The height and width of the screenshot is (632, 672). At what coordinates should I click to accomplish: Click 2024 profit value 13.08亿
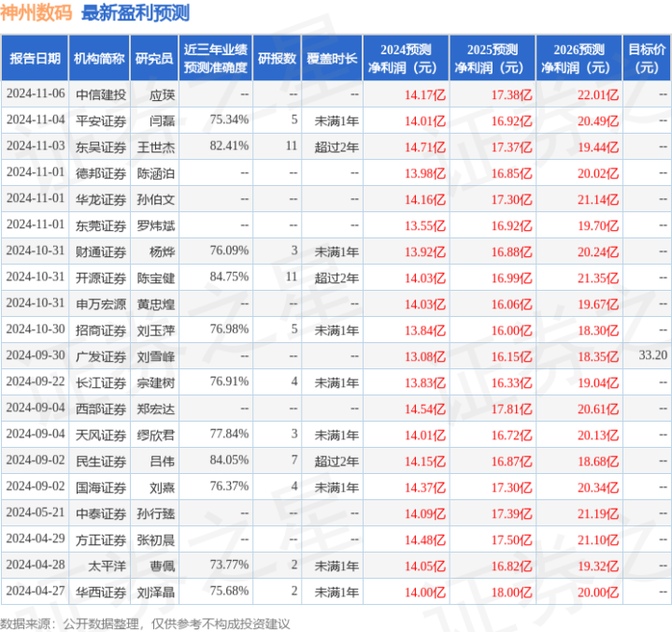425,356
